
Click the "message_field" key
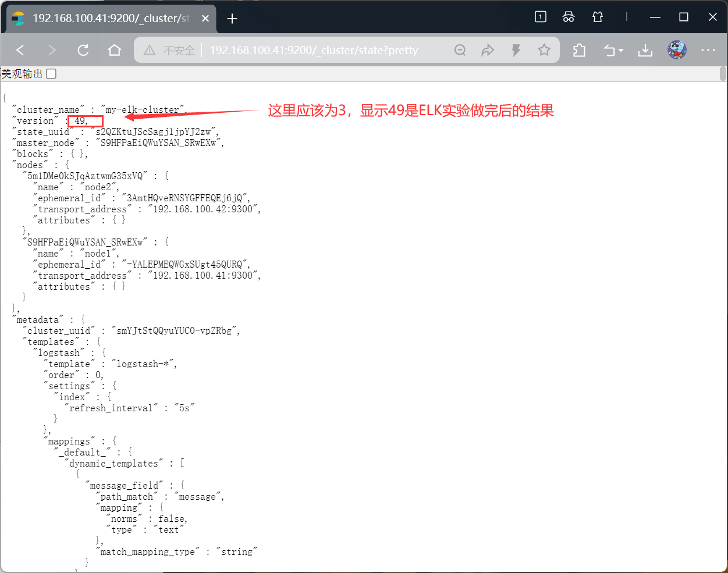[125, 486]
